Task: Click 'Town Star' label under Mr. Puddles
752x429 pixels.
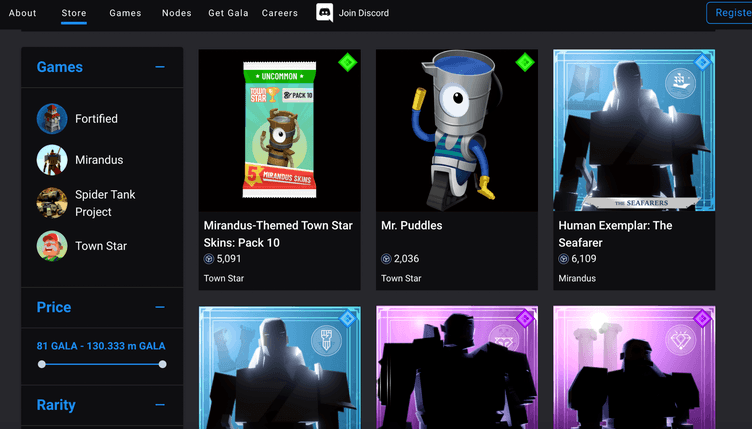Action: [401, 278]
